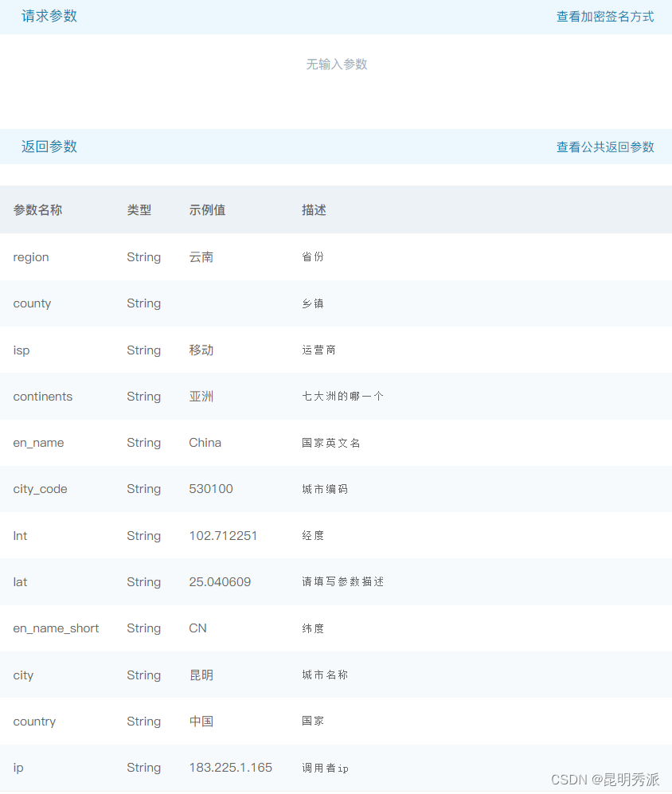672x794 pixels.
Task: Select the 请求参数 section heading
Action: (x=49, y=16)
